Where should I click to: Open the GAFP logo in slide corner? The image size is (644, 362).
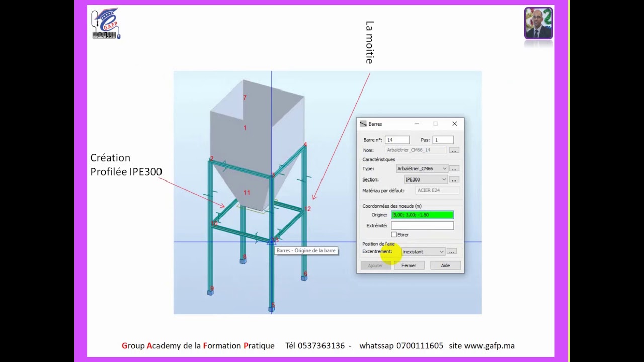coord(106,23)
